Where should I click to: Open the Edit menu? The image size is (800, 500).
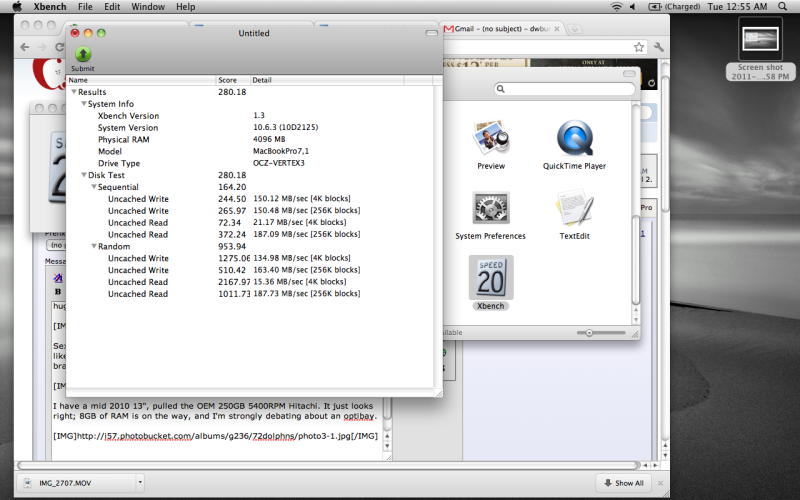click(112, 7)
